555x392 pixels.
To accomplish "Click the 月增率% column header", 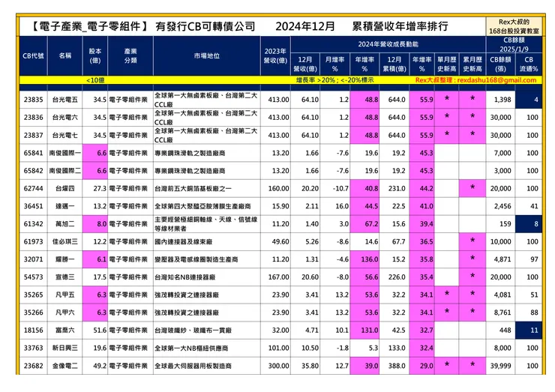I will (x=334, y=64).
